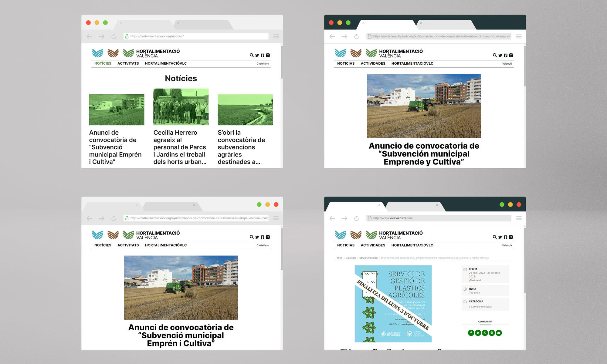This screenshot has width=607, height=364.
Task: Click reload button in yourwebsite.com browser
Action: [x=356, y=218]
